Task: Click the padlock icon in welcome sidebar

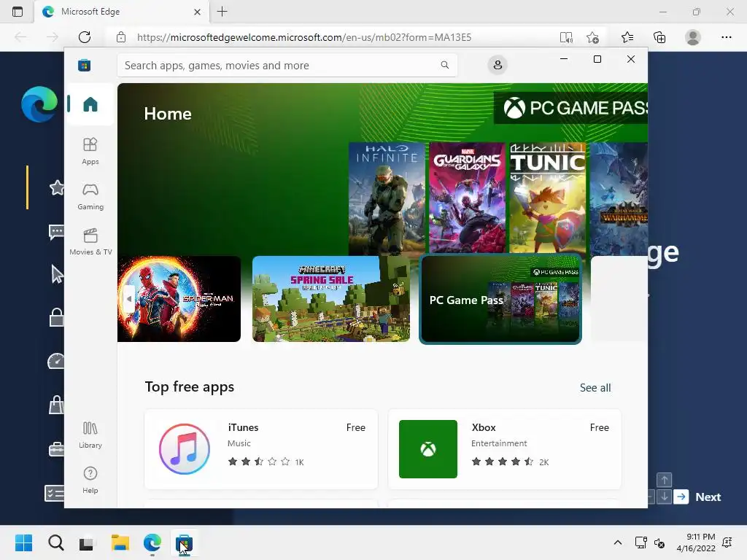Action: pos(57,317)
